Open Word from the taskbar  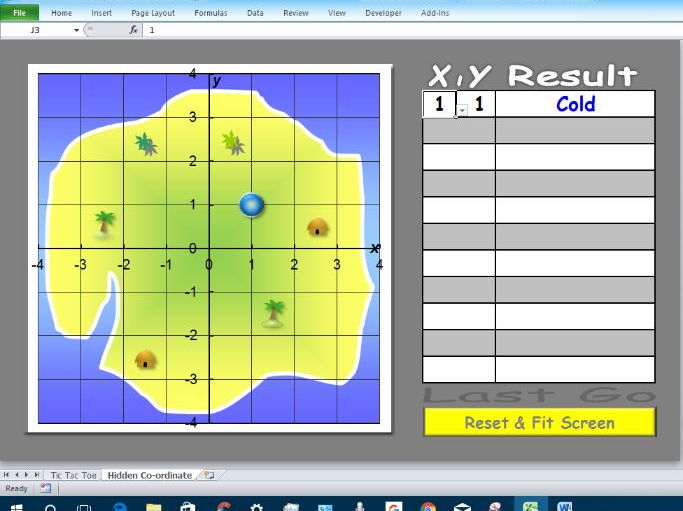pyautogui.click(x=565, y=507)
